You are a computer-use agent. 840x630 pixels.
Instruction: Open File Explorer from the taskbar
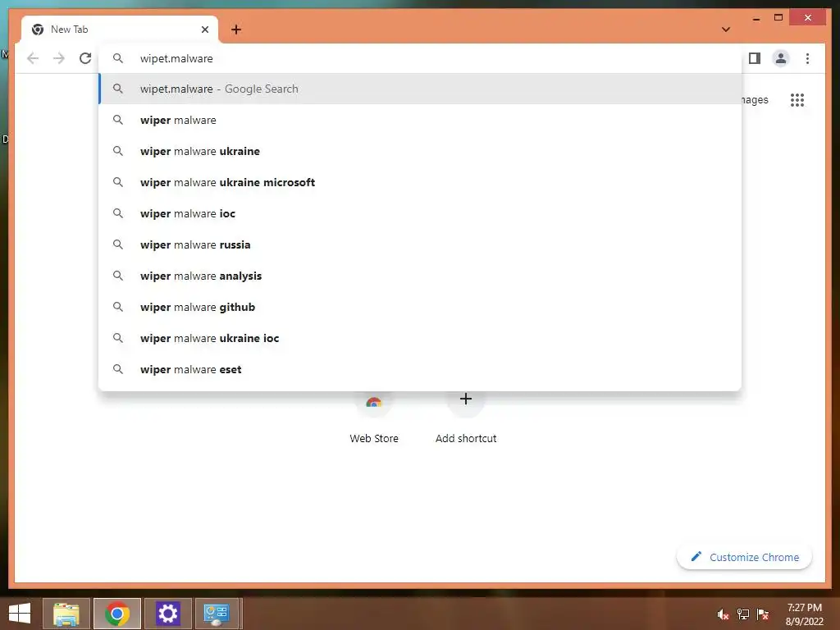66,614
